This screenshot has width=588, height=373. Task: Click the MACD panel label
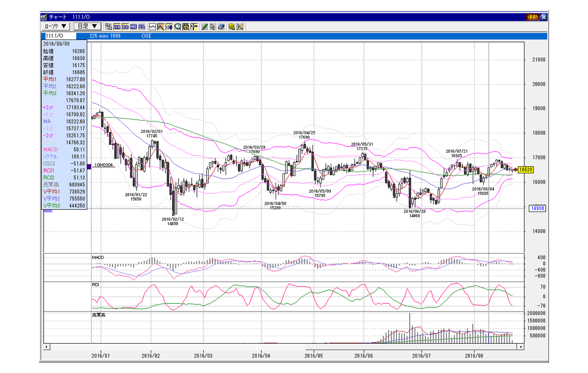click(98, 257)
